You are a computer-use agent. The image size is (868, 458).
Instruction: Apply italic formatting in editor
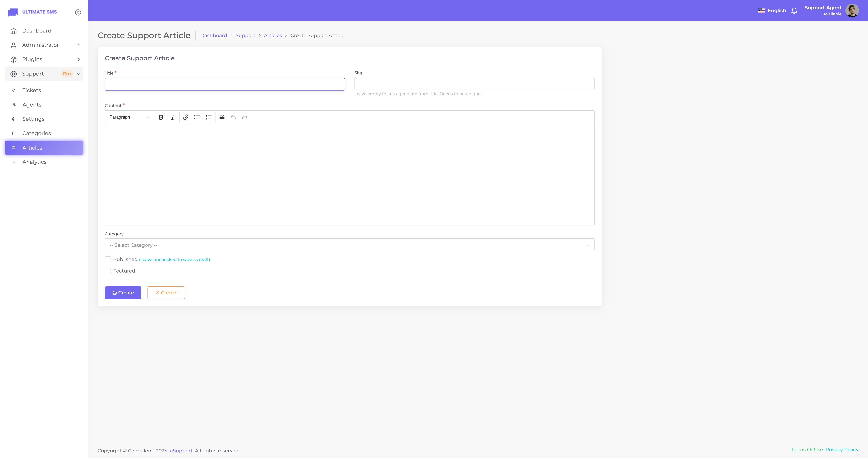point(173,117)
